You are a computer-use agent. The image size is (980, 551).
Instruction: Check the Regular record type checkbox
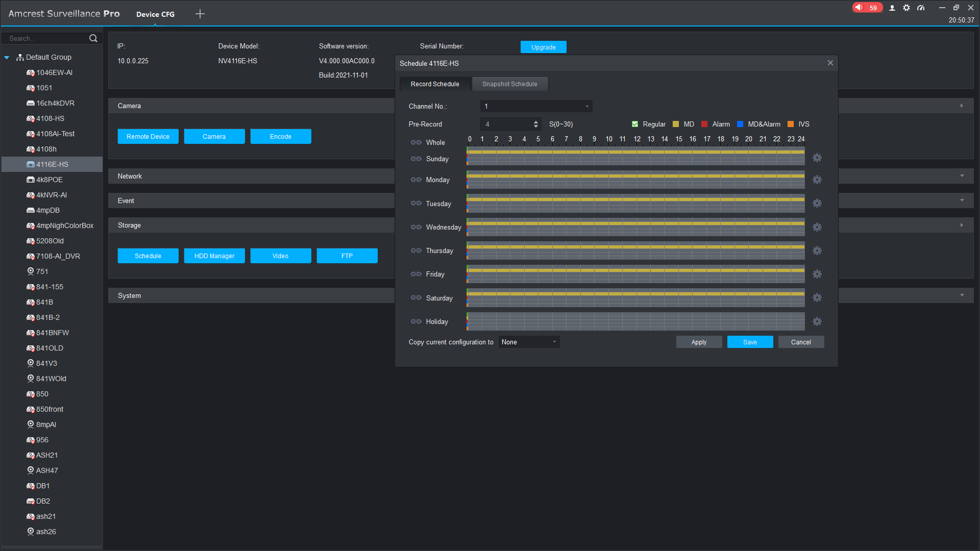pyautogui.click(x=635, y=124)
